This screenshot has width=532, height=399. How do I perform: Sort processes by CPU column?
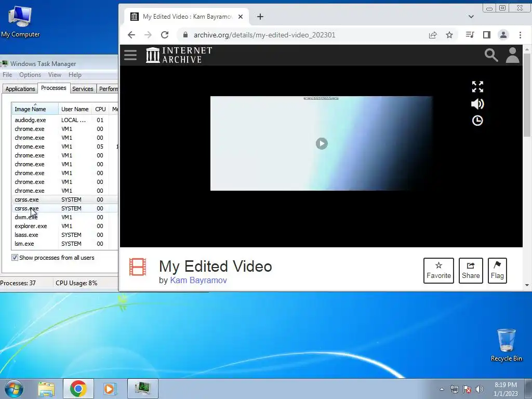click(x=100, y=109)
